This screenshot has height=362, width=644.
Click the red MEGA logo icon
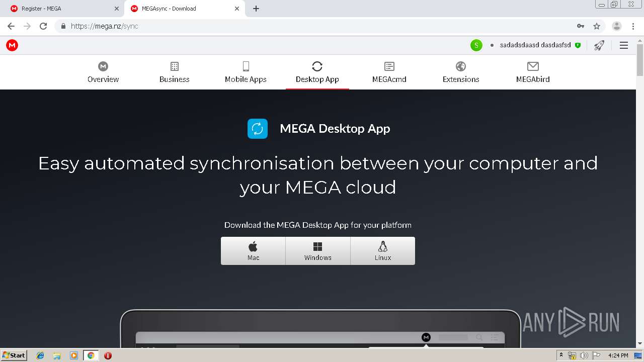[x=12, y=45]
